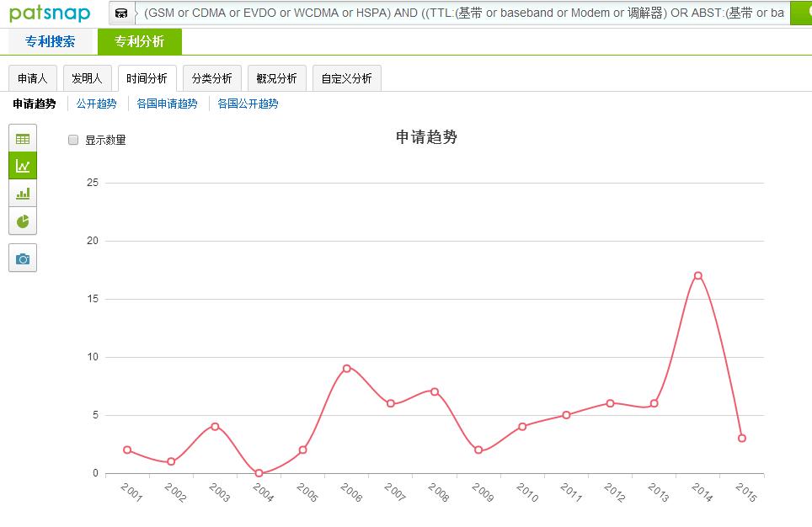Screen dimensions: 812x527
Task: Click the 2009 data point
Action: (x=478, y=450)
